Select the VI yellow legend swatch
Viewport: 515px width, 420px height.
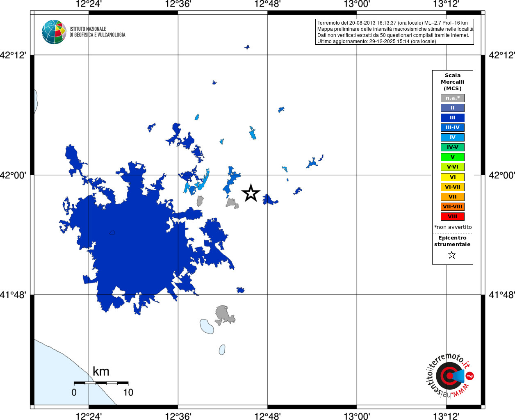(453, 177)
